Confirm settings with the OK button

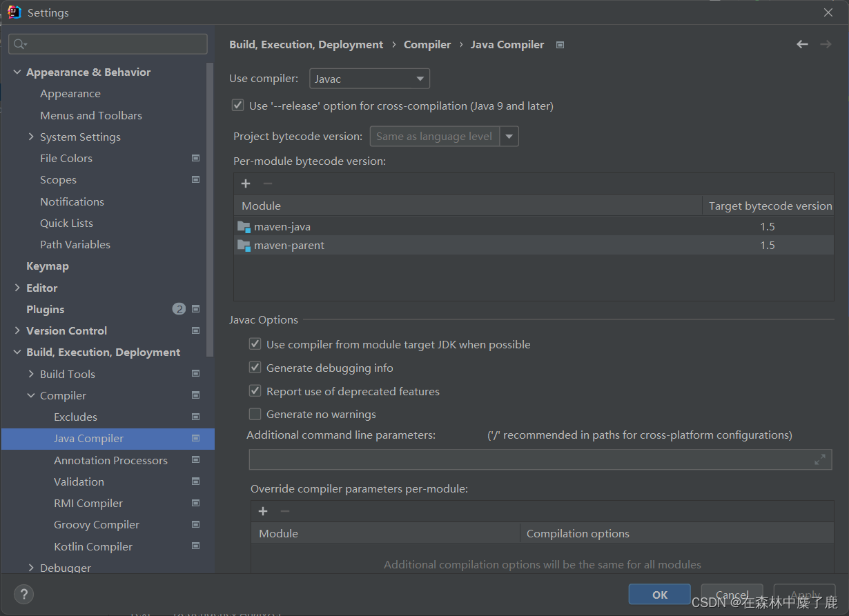[660, 595]
